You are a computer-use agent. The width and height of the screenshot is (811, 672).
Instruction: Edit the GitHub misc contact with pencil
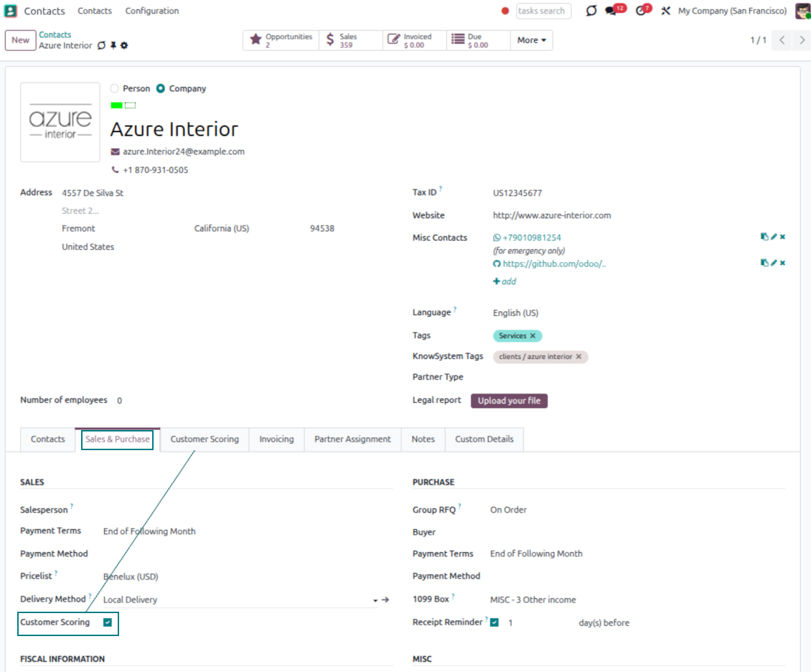click(774, 263)
